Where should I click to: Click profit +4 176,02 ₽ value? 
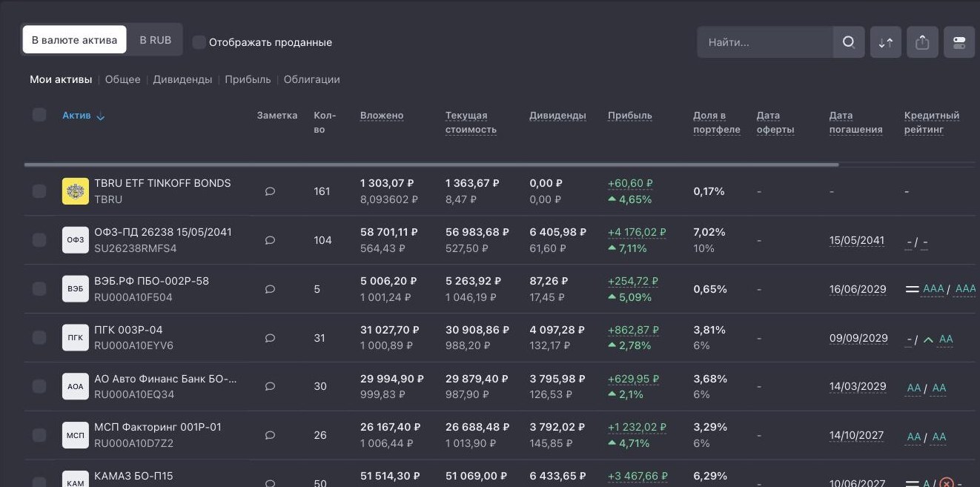[637, 232]
